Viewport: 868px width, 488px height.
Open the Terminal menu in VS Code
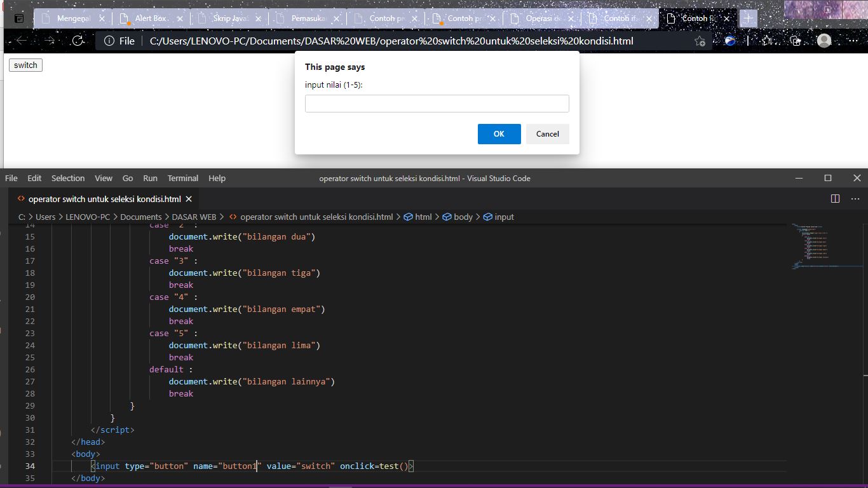[182, 178]
